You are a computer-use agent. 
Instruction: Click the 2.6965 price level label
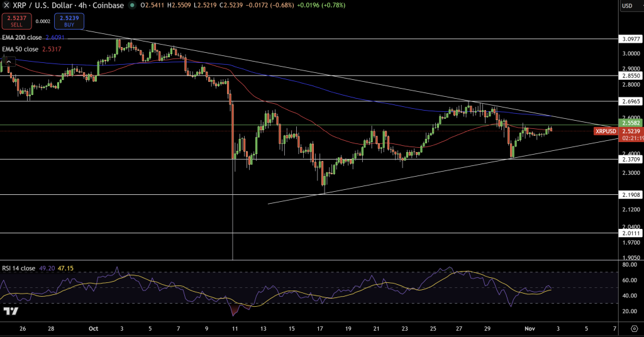click(x=631, y=101)
